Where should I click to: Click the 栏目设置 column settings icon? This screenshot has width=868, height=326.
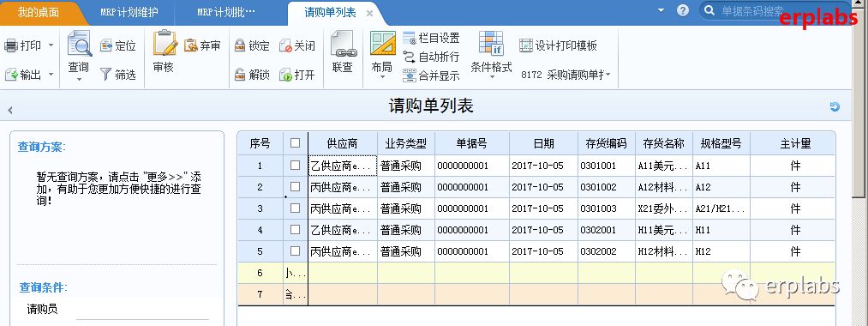[x=409, y=39]
